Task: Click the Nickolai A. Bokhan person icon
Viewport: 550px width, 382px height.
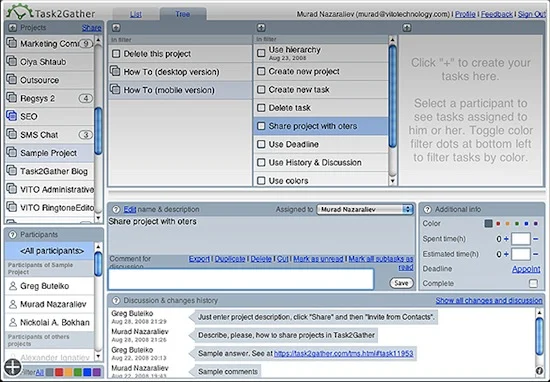Action: [x=13, y=322]
